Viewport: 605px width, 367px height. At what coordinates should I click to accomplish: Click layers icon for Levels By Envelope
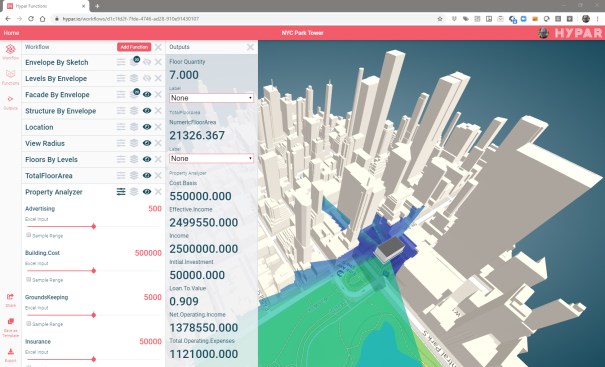(x=134, y=78)
